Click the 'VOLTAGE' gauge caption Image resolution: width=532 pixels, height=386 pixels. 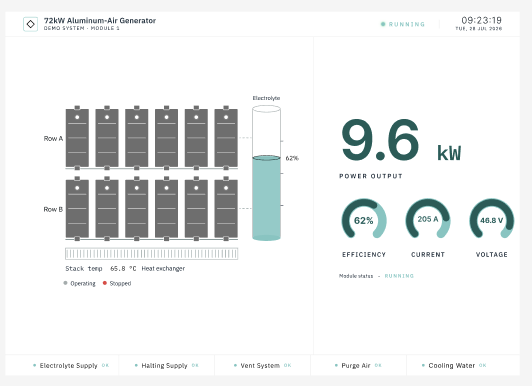point(492,254)
